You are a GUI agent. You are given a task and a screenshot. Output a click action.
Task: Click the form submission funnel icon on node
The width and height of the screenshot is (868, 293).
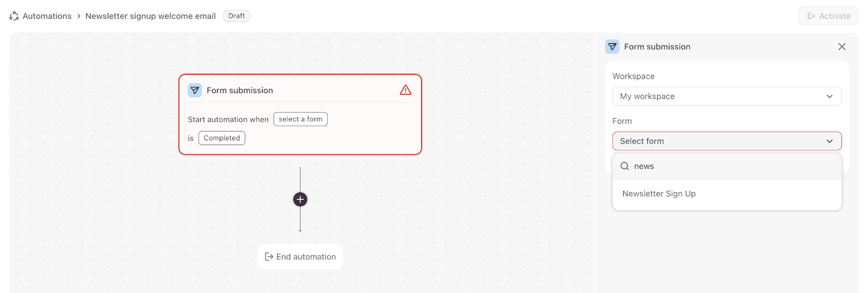coord(195,90)
